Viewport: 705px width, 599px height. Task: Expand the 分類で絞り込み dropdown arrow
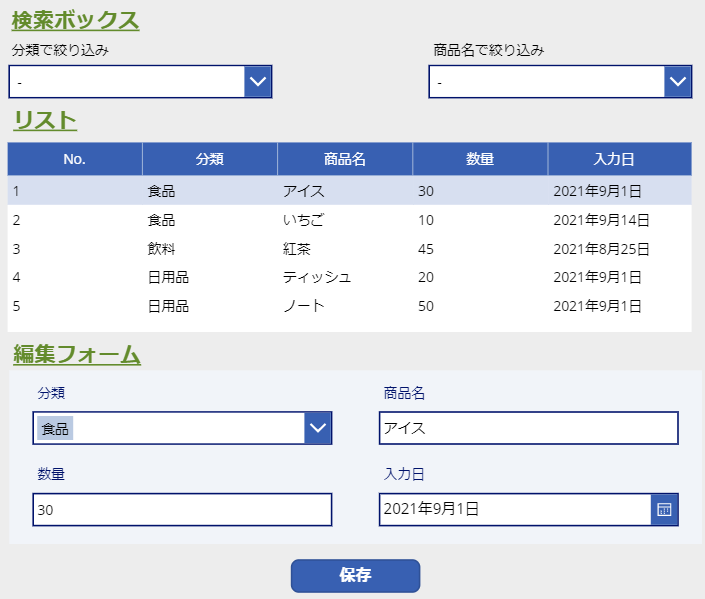coord(258,81)
